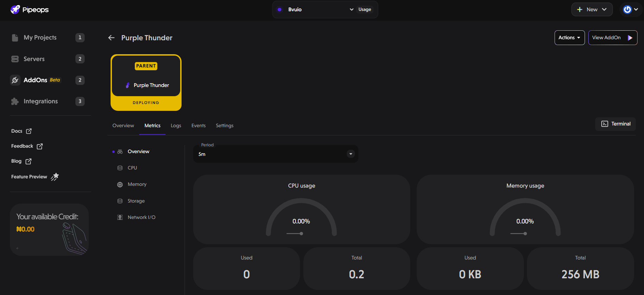This screenshot has height=295, width=644.
Task: Click the AddOns plug icon
Action: (x=15, y=80)
